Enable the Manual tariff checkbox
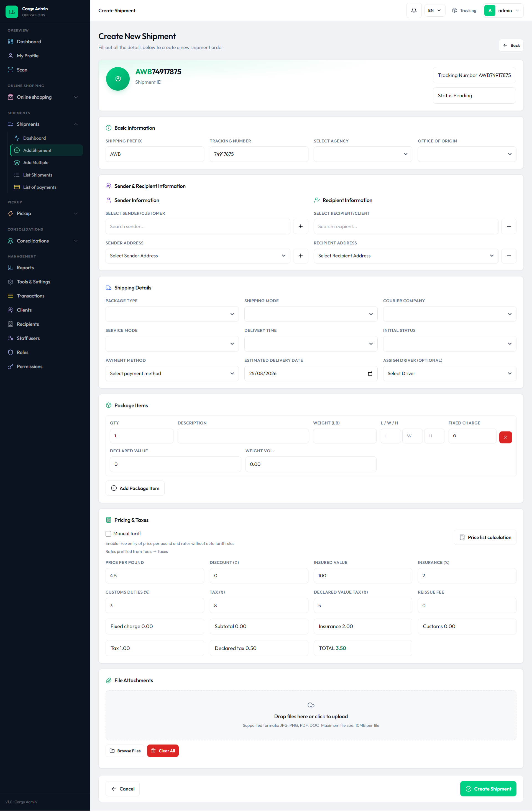Image resolution: width=532 pixels, height=812 pixels. click(108, 534)
